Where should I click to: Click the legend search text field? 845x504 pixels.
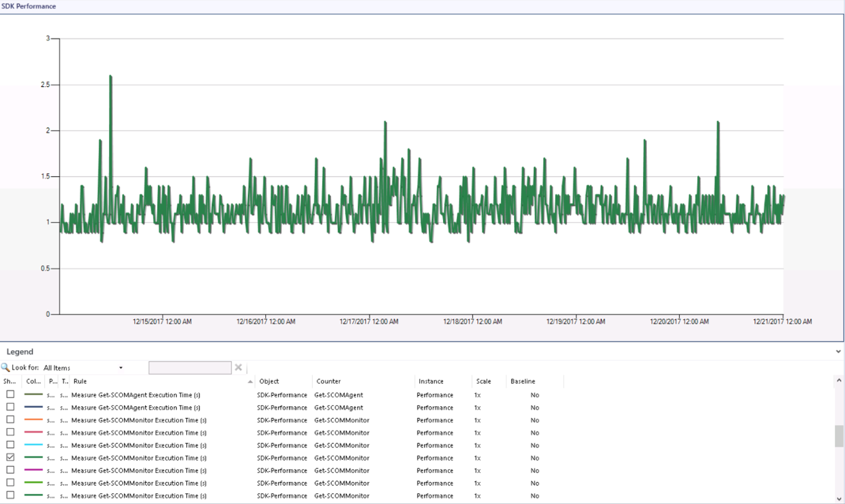(189, 367)
